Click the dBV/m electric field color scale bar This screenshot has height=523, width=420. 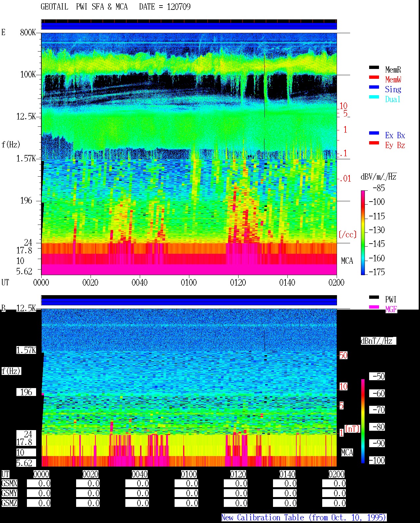point(363,232)
